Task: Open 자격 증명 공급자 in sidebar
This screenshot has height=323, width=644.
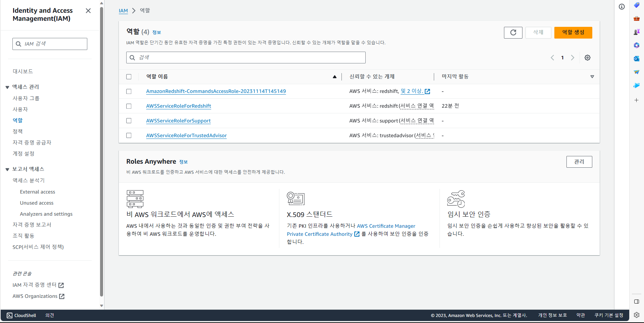Action: point(32,143)
